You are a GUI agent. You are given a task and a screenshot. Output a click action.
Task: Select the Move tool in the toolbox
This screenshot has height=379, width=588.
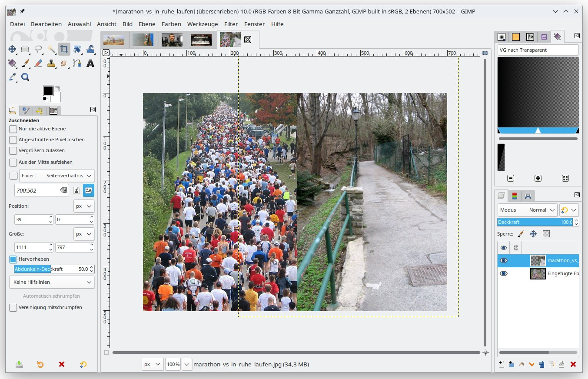pos(12,50)
